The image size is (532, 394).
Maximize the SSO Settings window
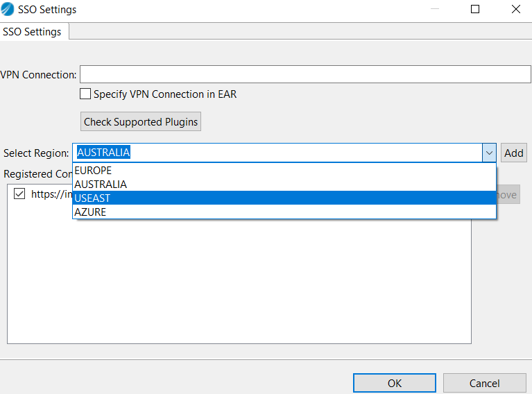point(475,10)
